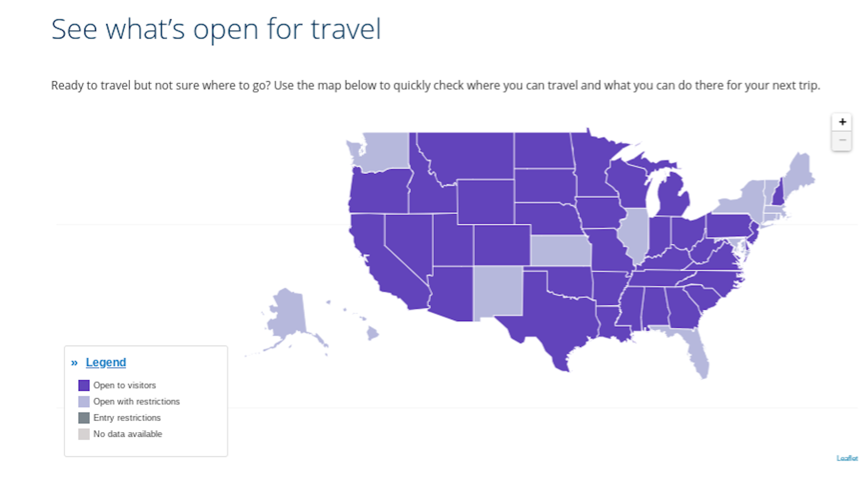Open the Leaflet attribution link
The height and width of the screenshot is (480, 868).
[x=848, y=458]
